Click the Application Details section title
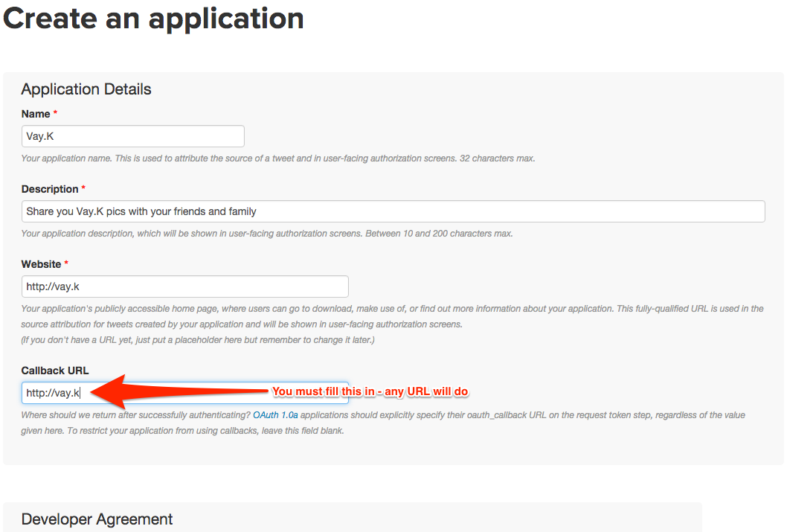This screenshot has height=532, width=787. 86,89
